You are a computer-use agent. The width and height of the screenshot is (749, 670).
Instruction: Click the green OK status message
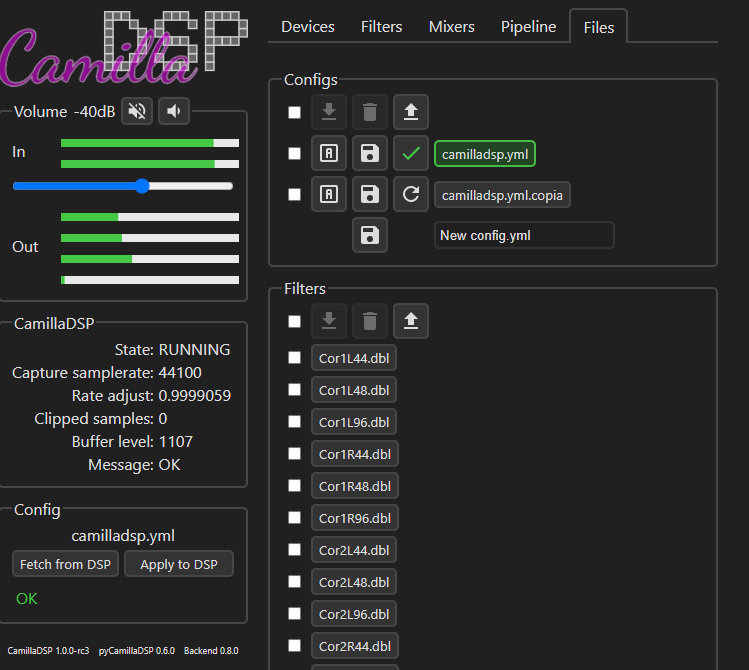[26, 598]
